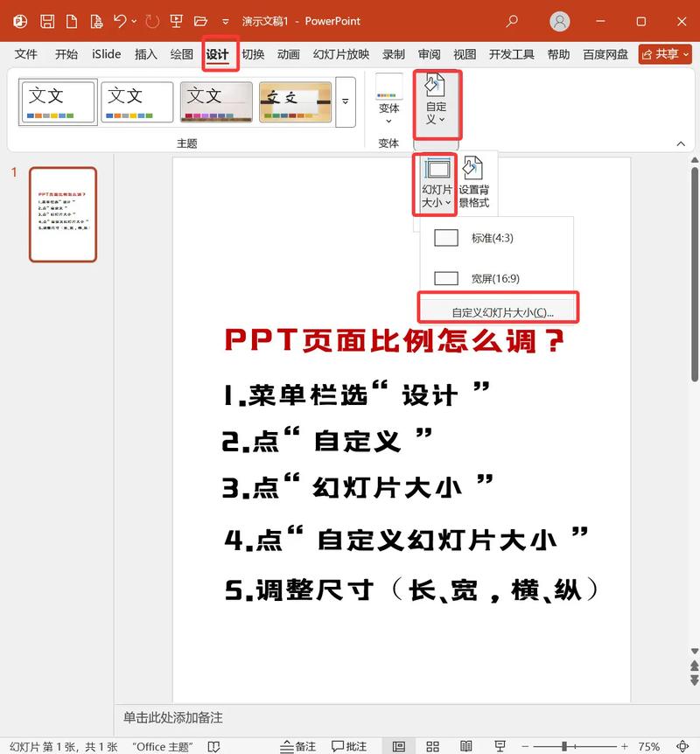Open the 审阅 tab

pos(429,54)
